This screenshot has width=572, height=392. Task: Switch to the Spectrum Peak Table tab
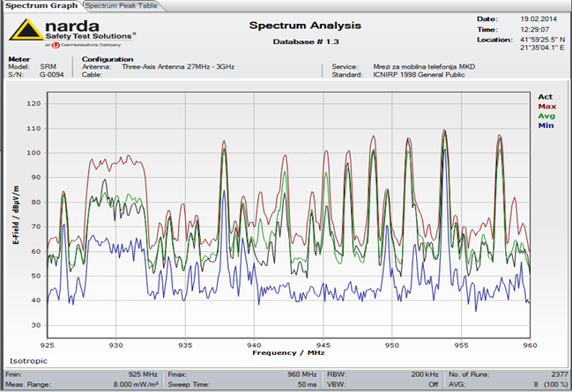(x=121, y=5)
